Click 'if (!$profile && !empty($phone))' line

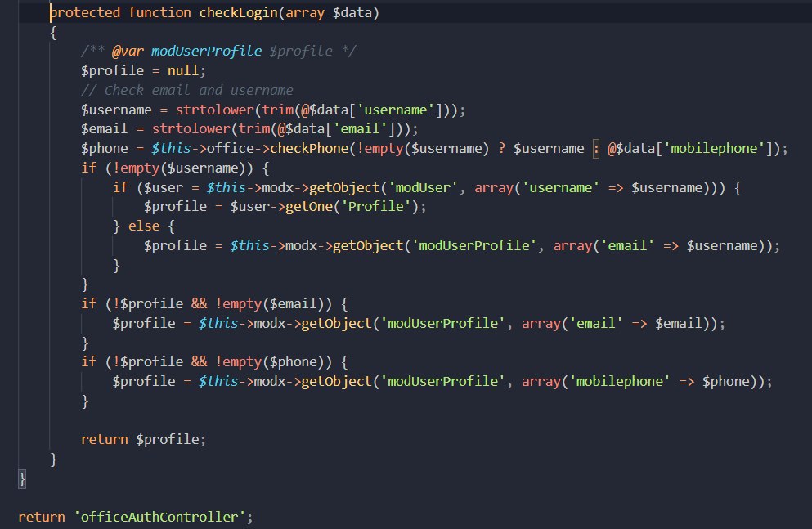[214, 361]
